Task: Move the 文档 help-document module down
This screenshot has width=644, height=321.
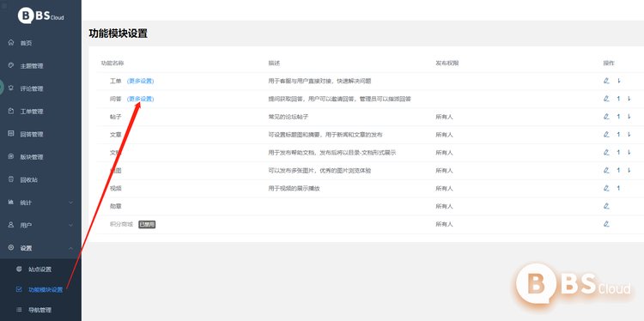Action: [x=629, y=152]
